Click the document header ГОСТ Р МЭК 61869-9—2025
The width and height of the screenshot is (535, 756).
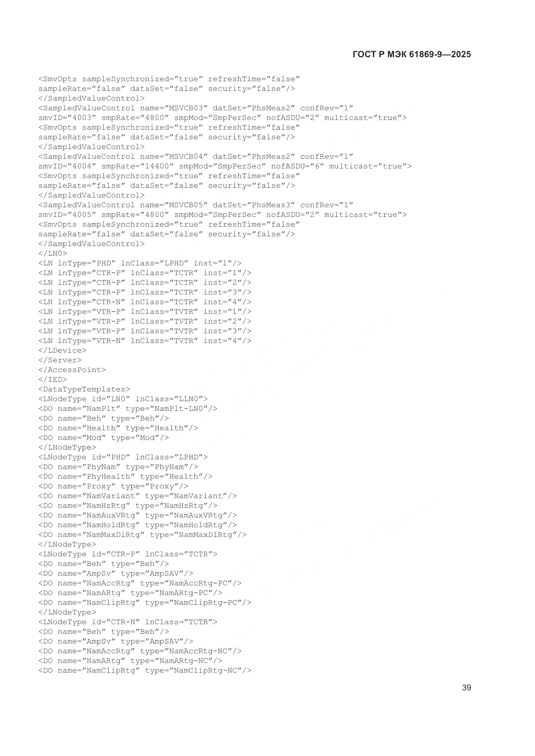coord(411,54)
